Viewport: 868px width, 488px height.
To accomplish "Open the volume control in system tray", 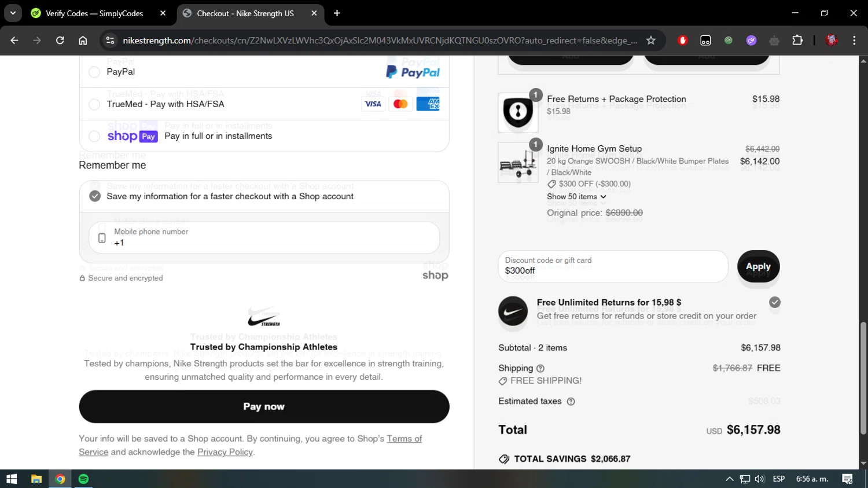I will 760,479.
